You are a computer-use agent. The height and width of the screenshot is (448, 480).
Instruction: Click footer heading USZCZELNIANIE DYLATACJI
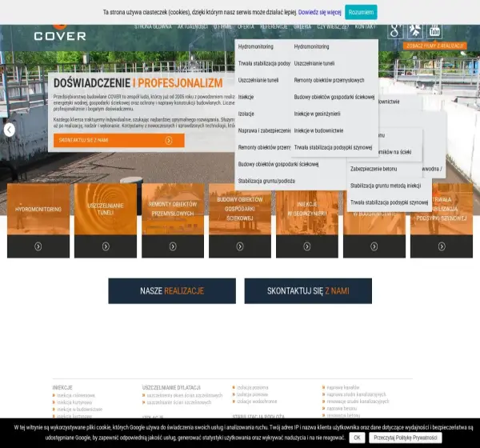click(171, 388)
